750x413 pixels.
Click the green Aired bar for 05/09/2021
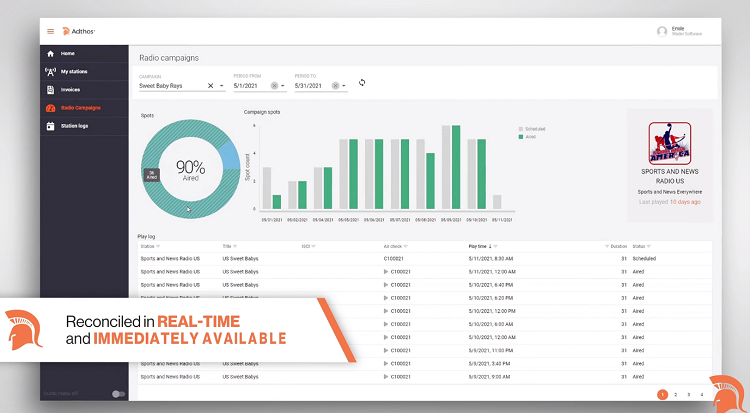pyautogui.click(x=456, y=167)
